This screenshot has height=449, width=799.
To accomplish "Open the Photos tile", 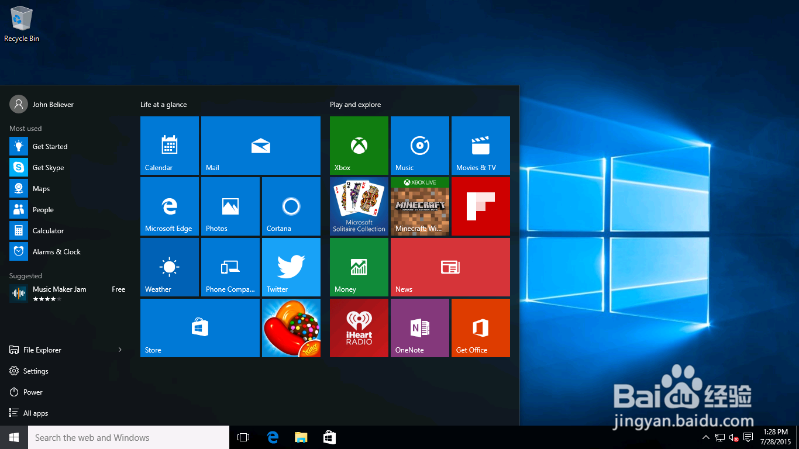I will pos(230,206).
